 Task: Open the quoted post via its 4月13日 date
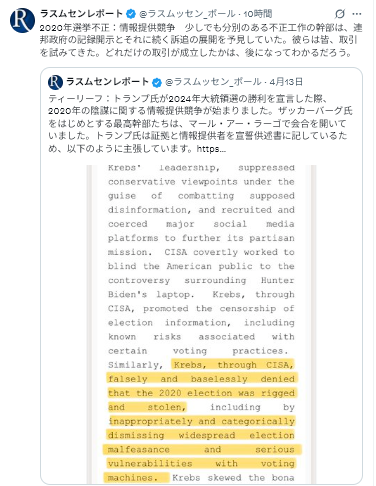[x=286, y=82]
